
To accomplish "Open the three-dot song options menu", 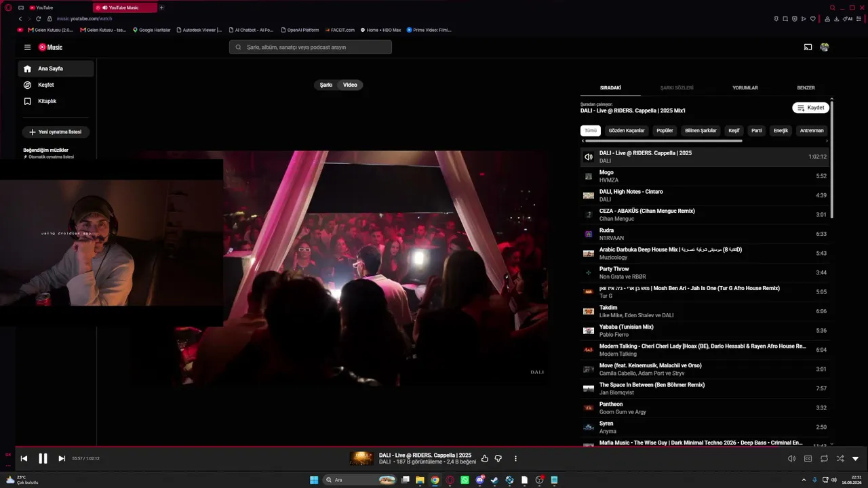I will click(x=515, y=459).
